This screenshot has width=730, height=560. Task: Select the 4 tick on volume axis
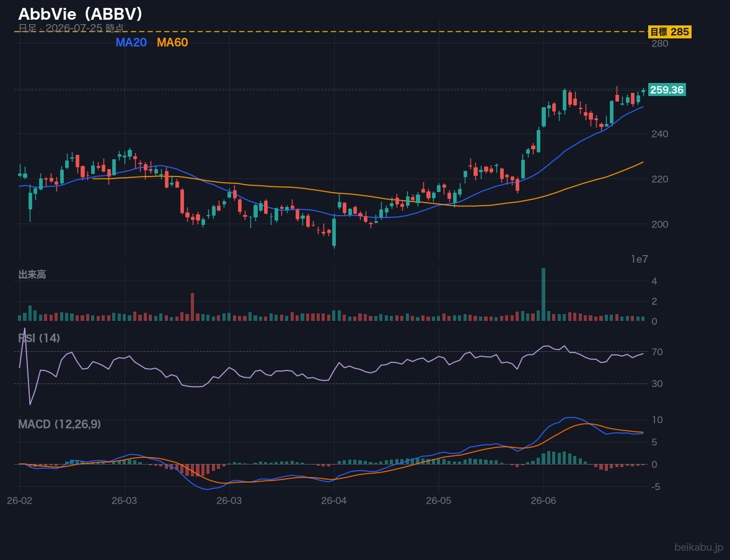(x=654, y=281)
